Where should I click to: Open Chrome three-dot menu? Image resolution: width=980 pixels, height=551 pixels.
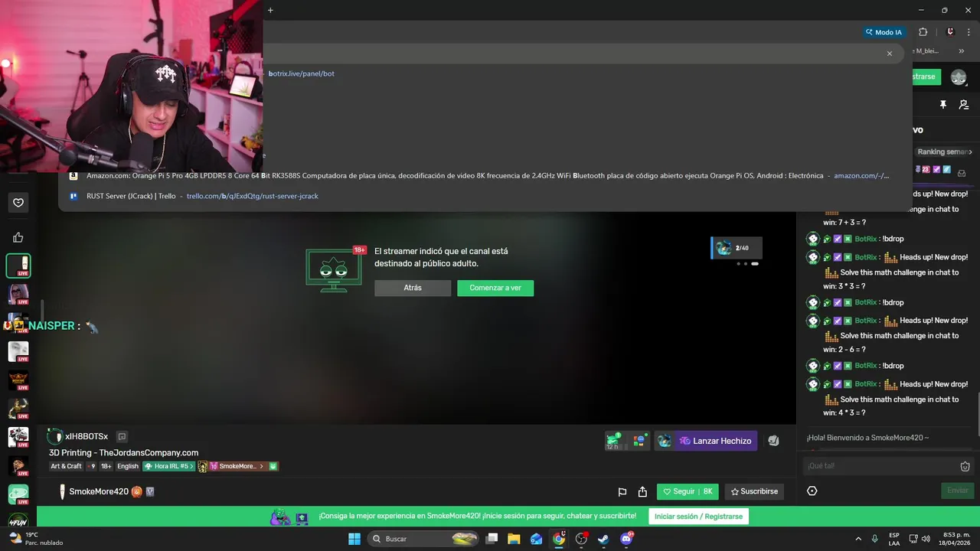point(969,32)
